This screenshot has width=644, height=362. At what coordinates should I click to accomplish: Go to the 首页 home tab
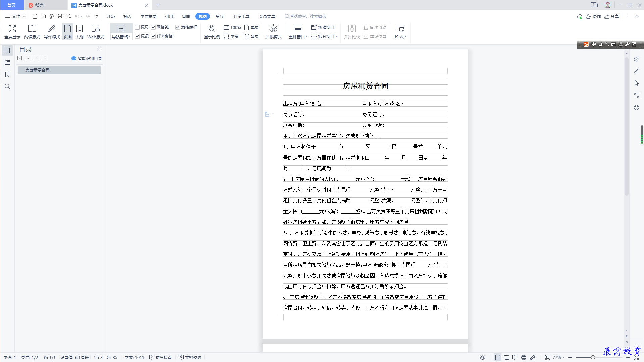(12, 5)
